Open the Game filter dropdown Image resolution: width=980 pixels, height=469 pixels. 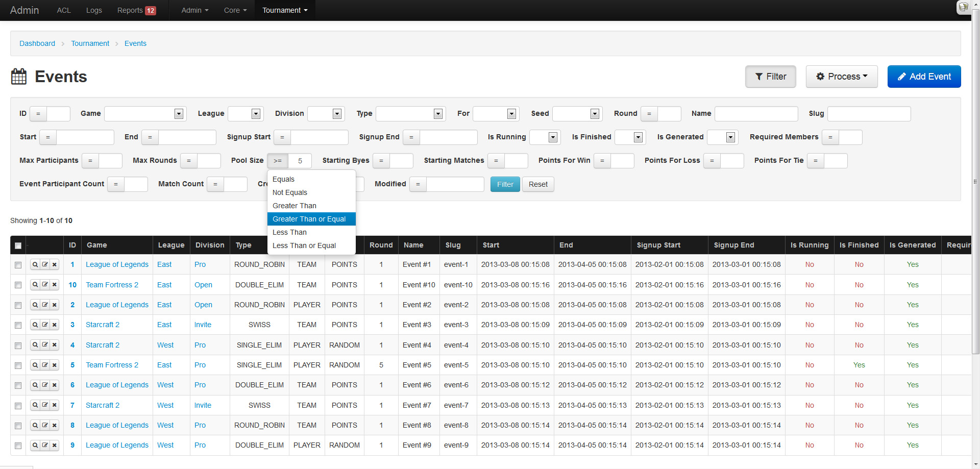[145, 114]
